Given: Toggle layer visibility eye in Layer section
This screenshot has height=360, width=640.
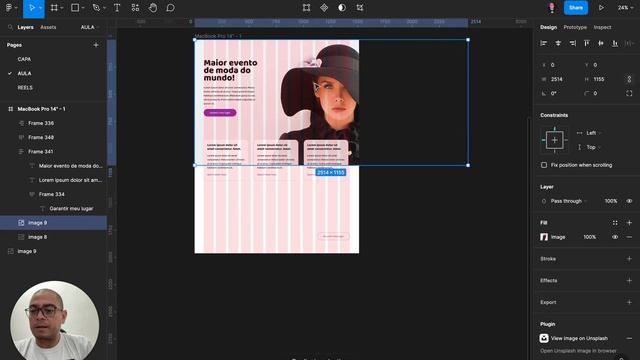Looking at the screenshot, I should pyautogui.click(x=629, y=201).
